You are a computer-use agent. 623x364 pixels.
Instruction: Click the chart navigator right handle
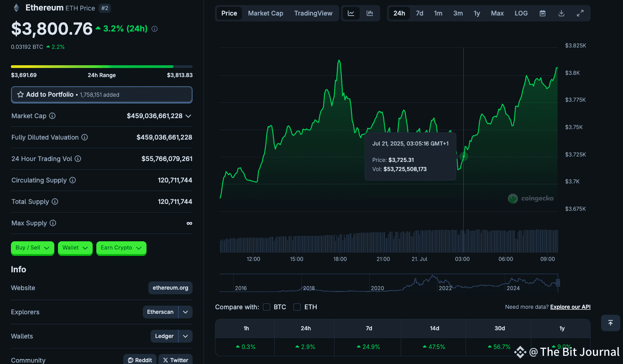pyautogui.click(x=558, y=283)
